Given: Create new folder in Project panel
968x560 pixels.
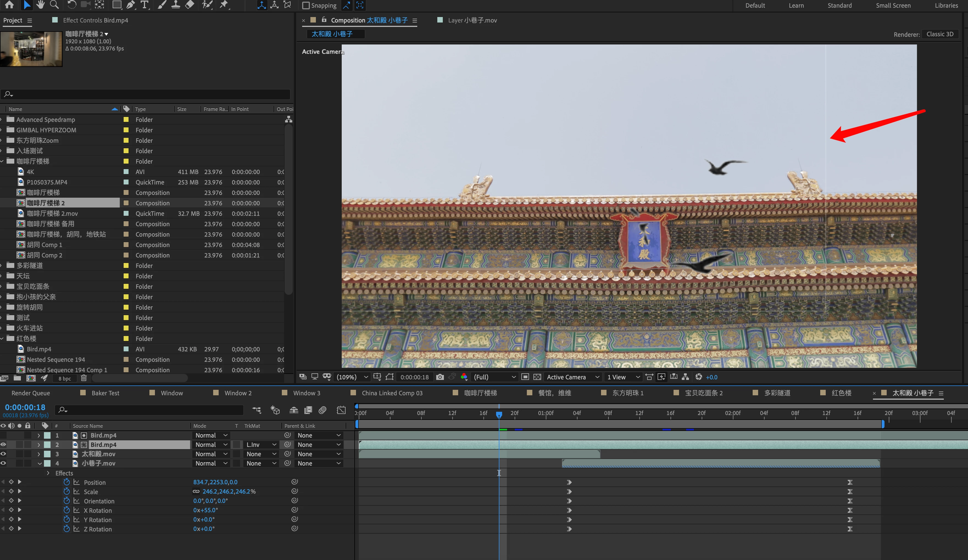Looking at the screenshot, I should pos(17,378).
